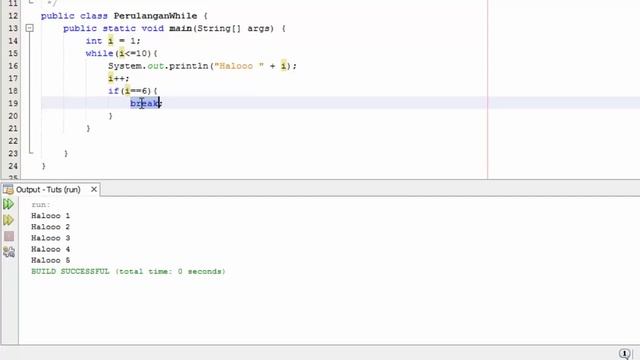
Task: Click the BUILD SUCCESSFUL message
Action: click(x=128, y=271)
